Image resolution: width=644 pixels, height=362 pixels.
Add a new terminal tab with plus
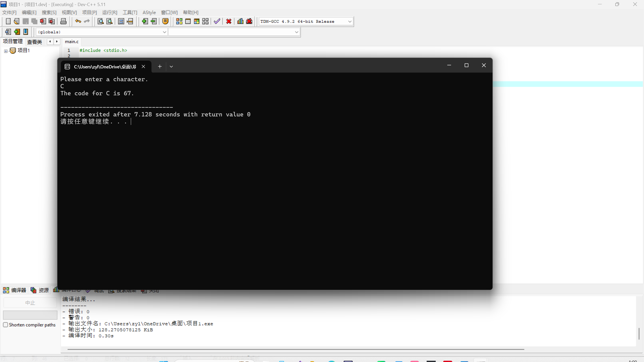160,67
